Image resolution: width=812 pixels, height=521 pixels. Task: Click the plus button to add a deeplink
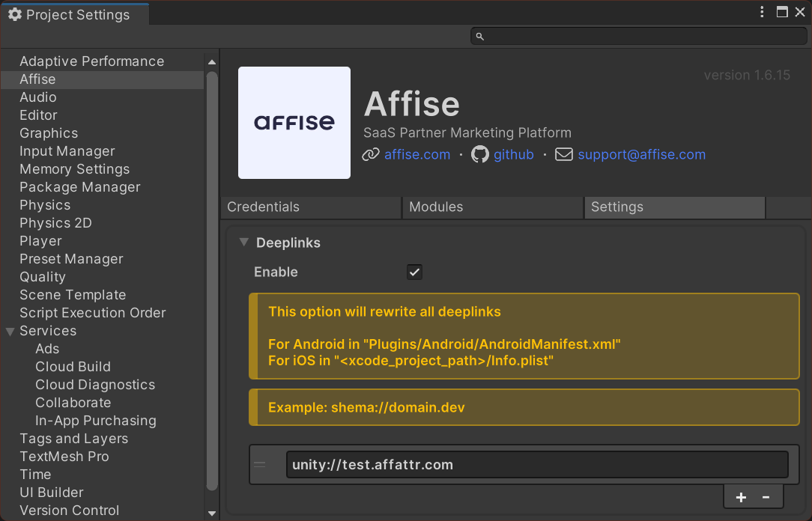741,496
